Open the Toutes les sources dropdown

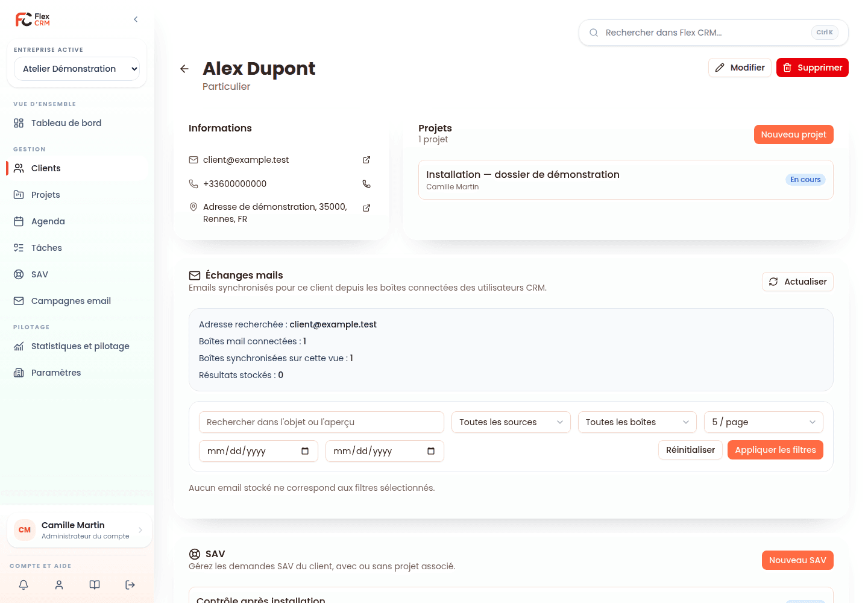(511, 422)
